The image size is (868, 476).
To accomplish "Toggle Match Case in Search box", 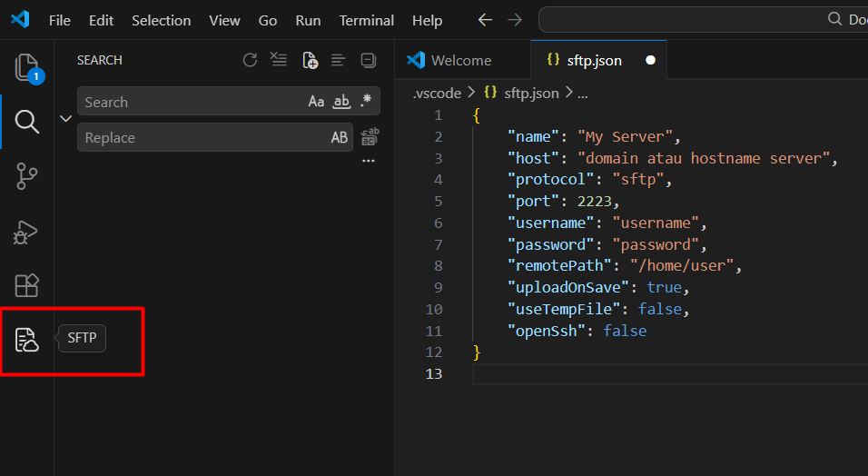I will [x=316, y=102].
